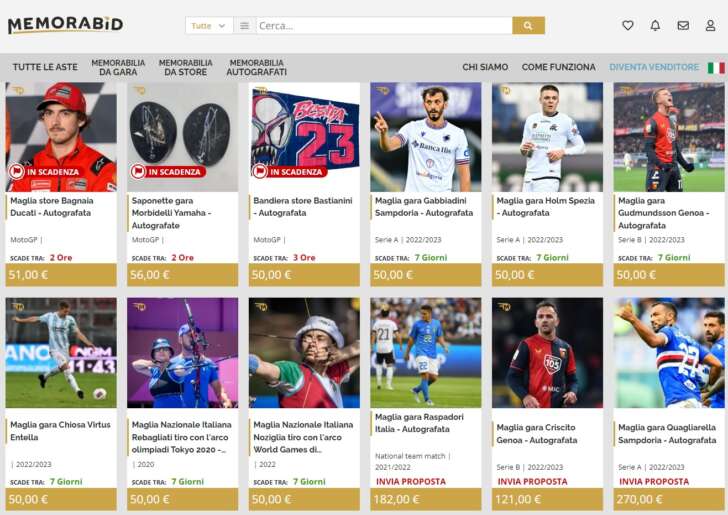The image size is (728, 515).
Task: Open Bastianini flag thumbnail image
Action: 304,137
